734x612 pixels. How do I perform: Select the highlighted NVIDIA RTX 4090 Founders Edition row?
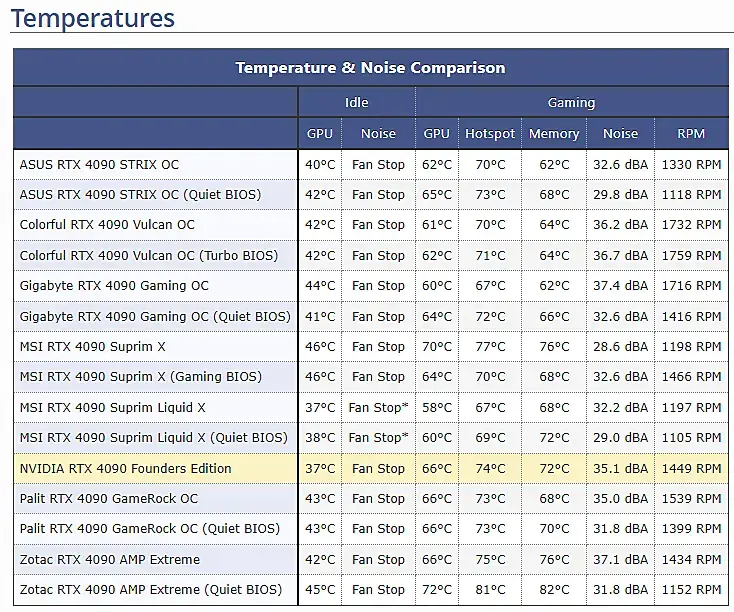click(125, 468)
